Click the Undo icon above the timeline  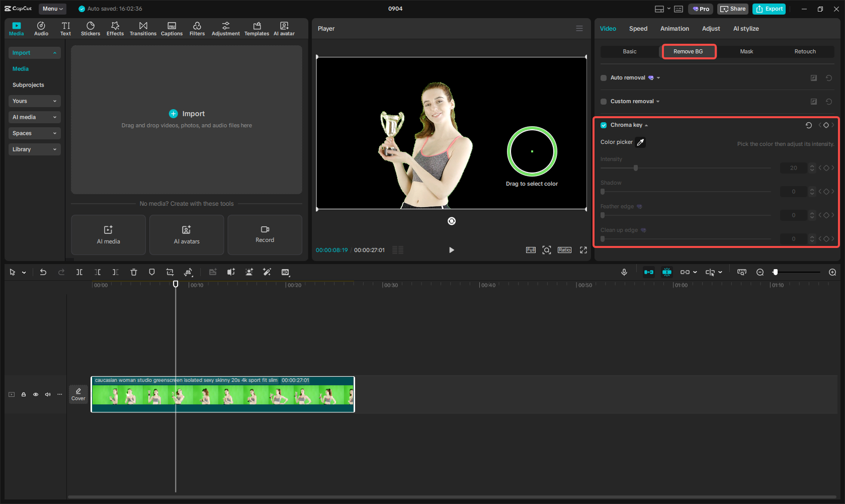point(43,272)
